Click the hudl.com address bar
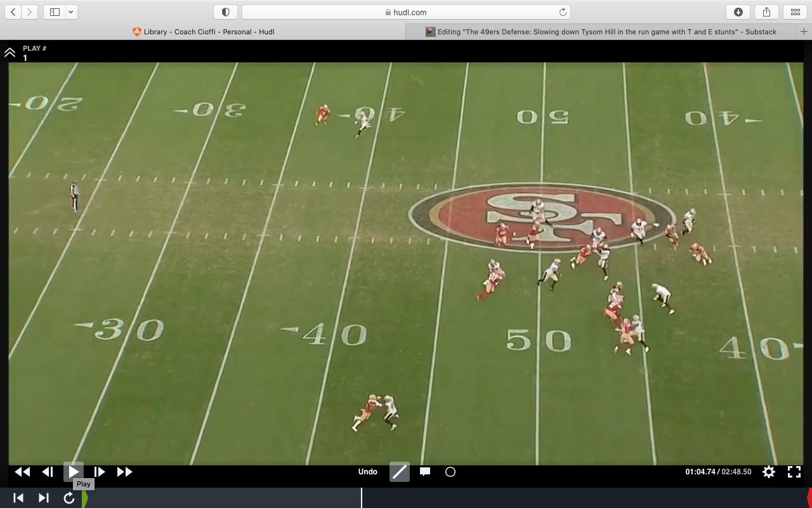This screenshot has width=812, height=508. pyautogui.click(x=406, y=12)
